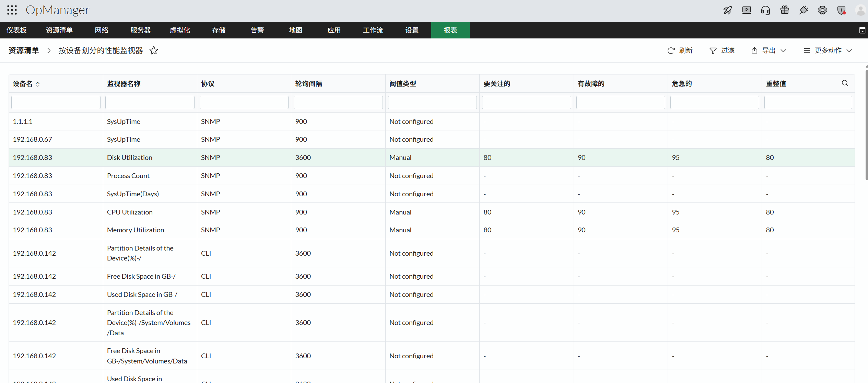The image size is (868, 383).
Task: Click the 资源清单 breadcrumb link
Action: tap(24, 50)
